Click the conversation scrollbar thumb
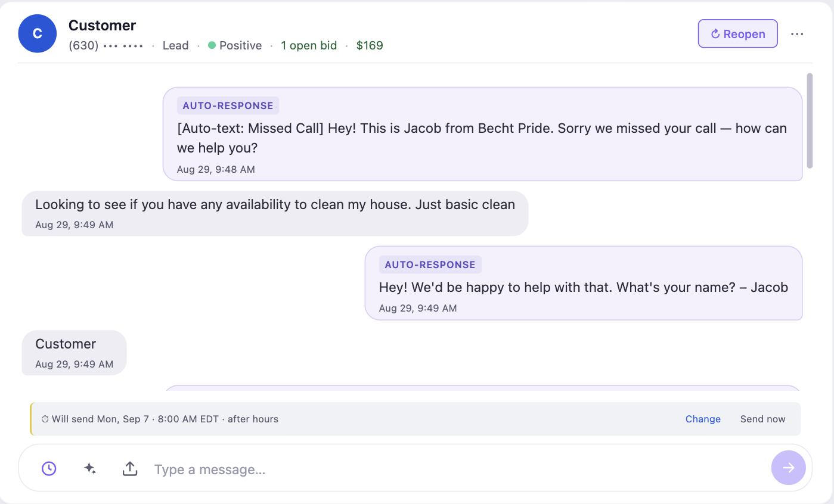This screenshot has width=834, height=504. [x=810, y=120]
